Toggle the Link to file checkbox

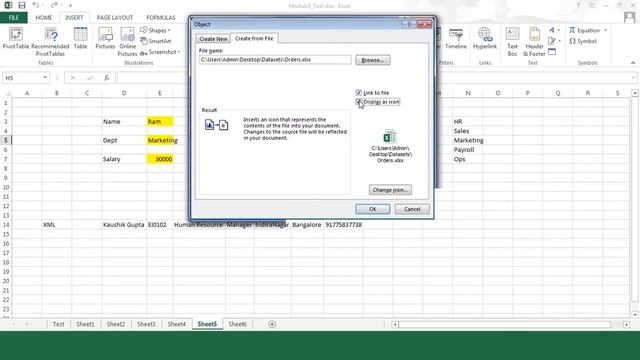[358, 93]
